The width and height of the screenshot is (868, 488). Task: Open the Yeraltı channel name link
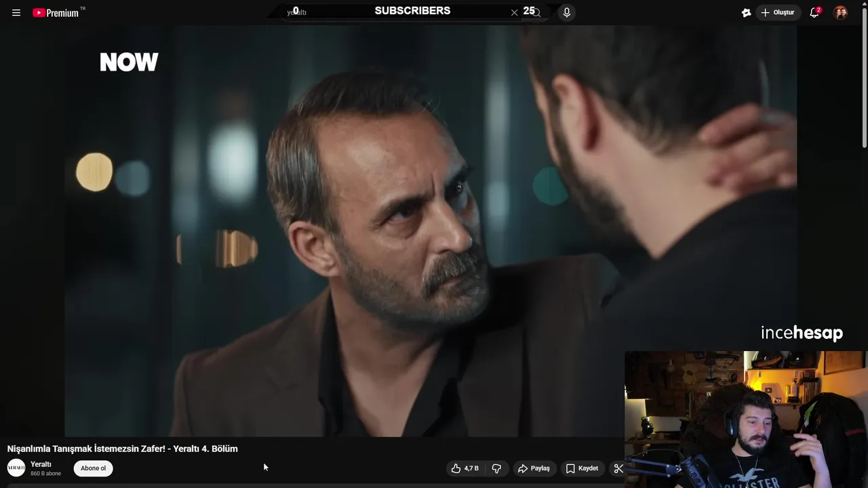tap(41, 464)
